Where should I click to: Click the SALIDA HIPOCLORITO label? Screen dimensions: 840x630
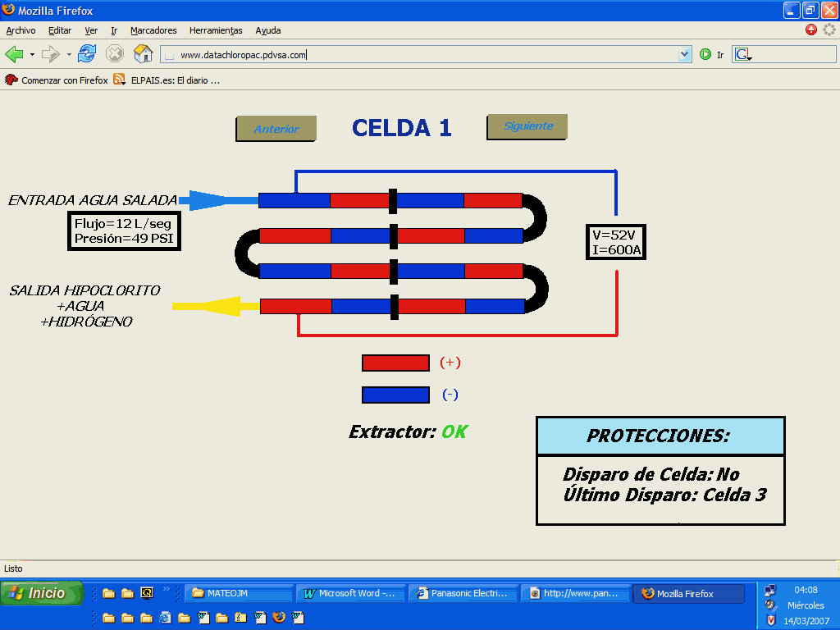(x=84, y=290)
